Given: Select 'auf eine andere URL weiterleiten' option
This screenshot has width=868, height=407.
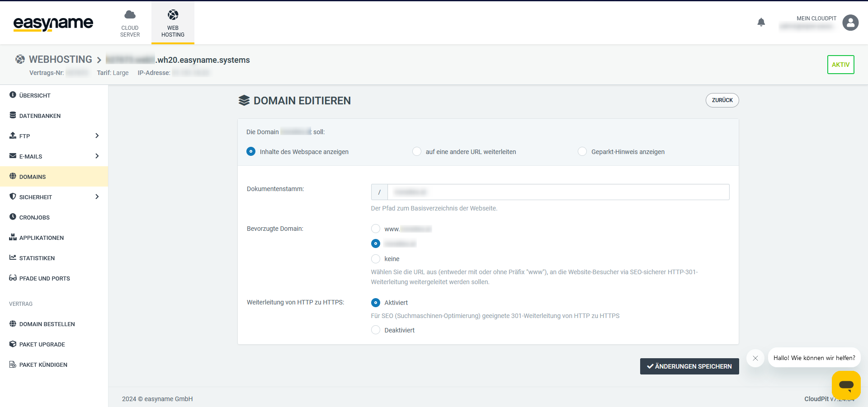Looking at the screenshot, I should (417, 152).
